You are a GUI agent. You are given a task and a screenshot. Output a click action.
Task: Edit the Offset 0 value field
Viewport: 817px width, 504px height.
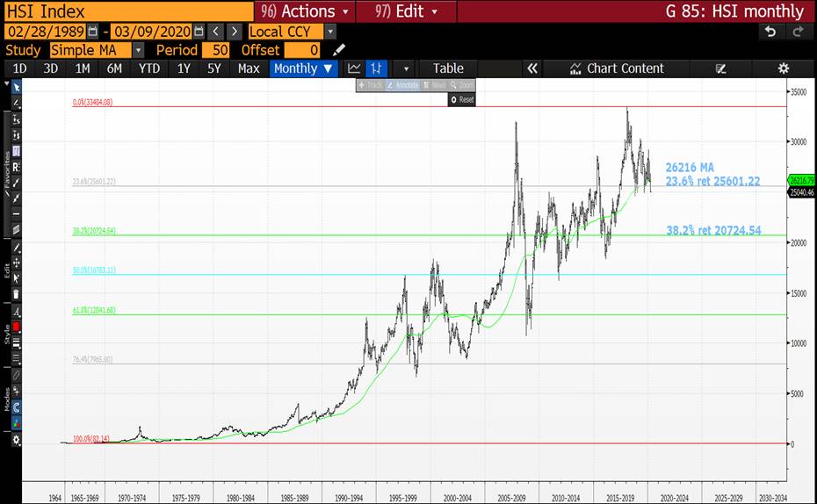(302, 51)
